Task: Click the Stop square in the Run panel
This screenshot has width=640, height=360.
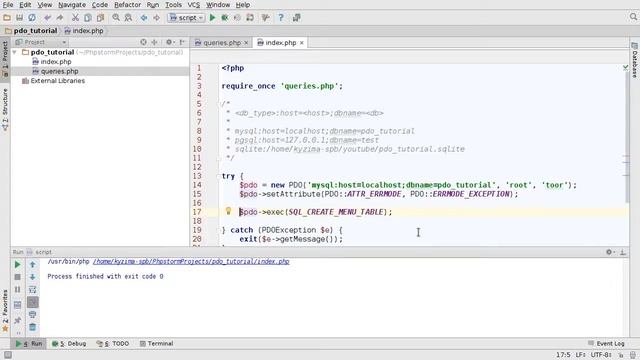Action: 17,277
